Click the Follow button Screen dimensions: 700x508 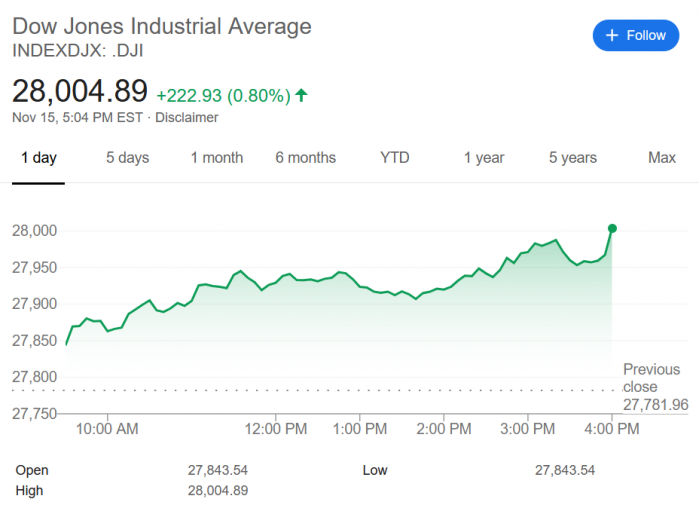click(636, 35)
